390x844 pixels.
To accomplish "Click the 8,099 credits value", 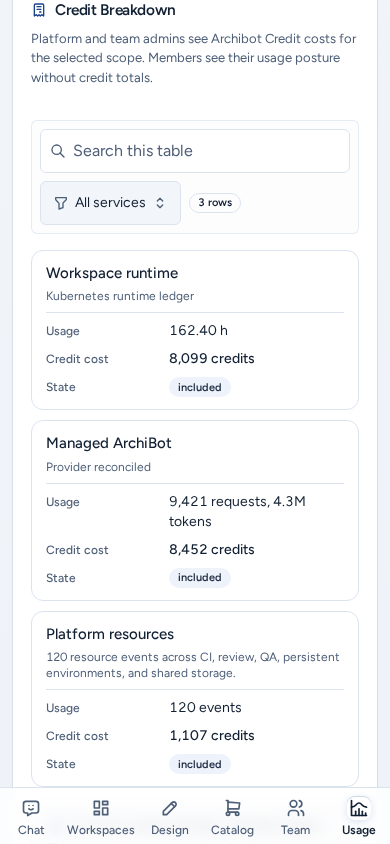I will [212, 358].
